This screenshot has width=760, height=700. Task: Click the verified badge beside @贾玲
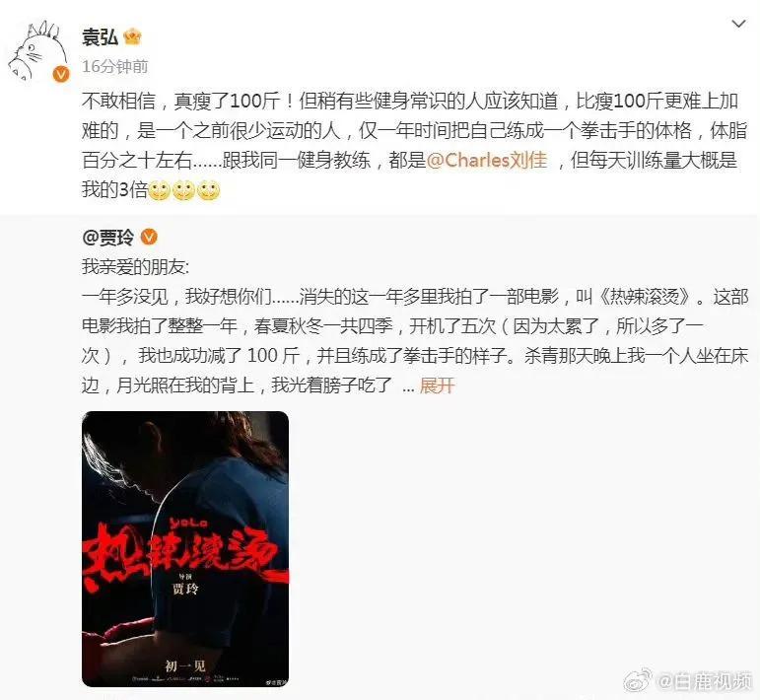[x=149, y=237]
